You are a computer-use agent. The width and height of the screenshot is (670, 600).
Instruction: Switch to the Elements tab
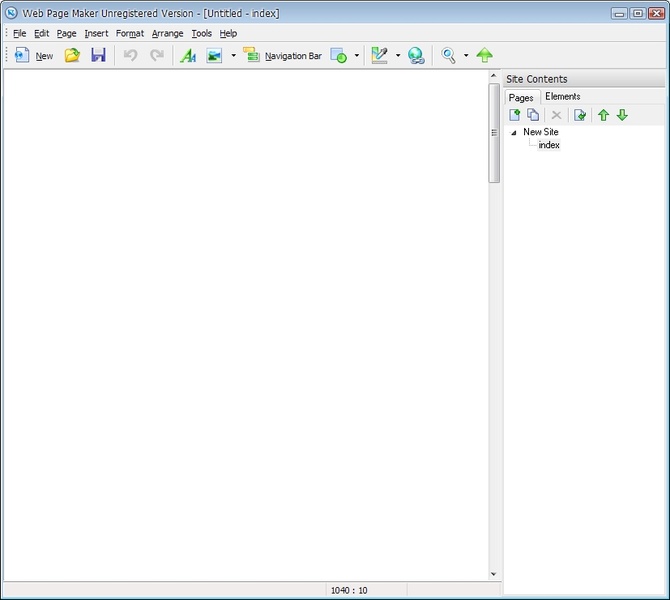[563, 97]
